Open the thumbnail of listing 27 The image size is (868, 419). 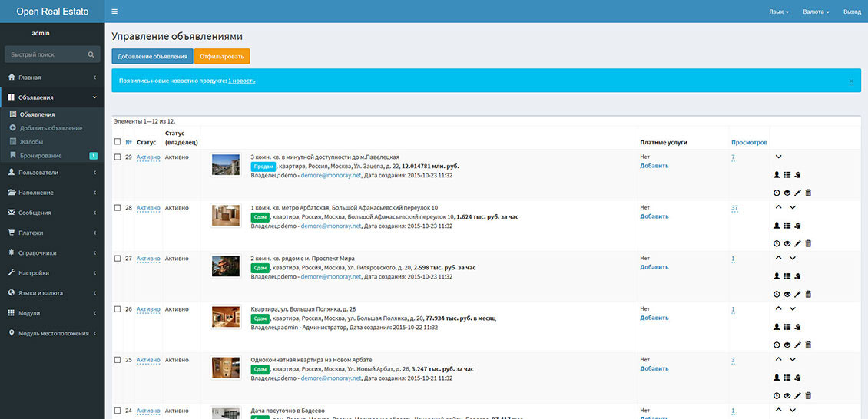tap(226, 266)
